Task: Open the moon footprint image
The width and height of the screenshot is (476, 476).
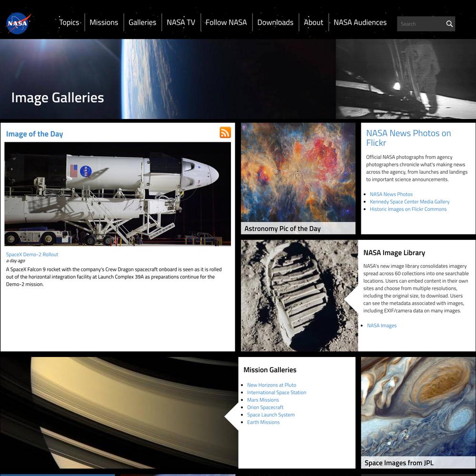Action: pyautogui.click(x=299, y=296)
